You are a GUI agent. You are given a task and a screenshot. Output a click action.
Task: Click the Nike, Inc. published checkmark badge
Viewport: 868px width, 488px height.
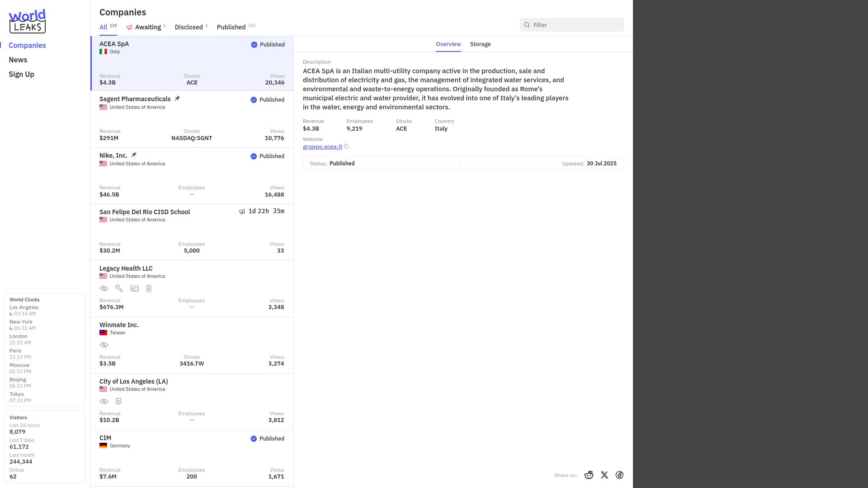coord(254,156)
